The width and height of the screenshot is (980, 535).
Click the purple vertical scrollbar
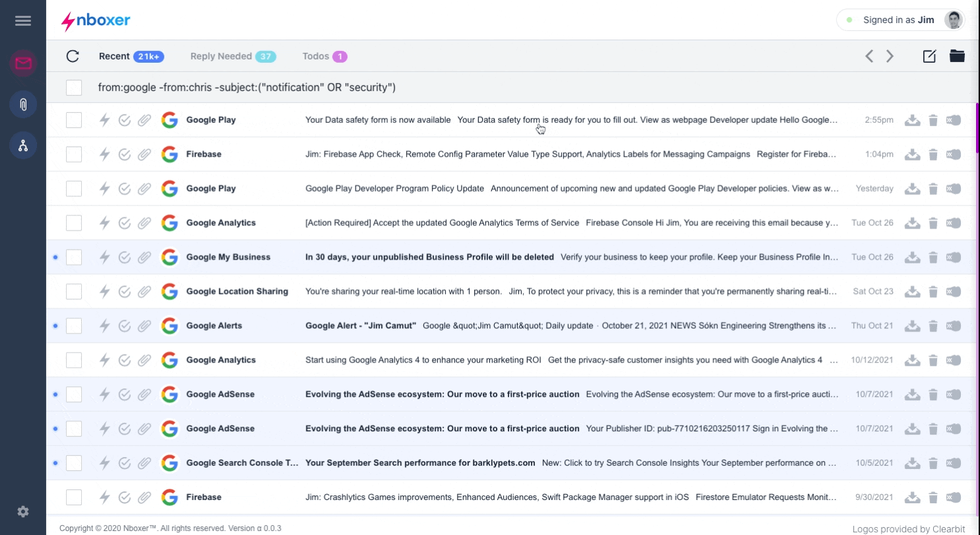click(977, 127)
